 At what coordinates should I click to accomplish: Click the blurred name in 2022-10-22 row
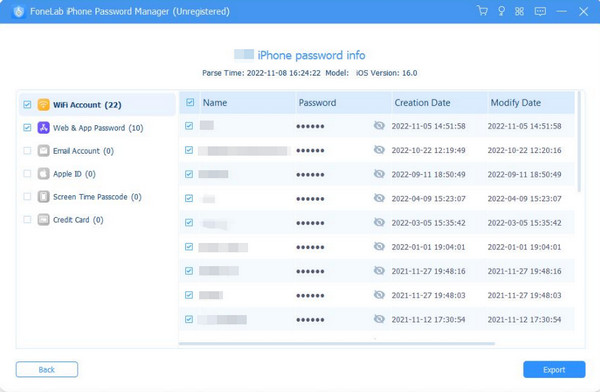click(244, 150)
